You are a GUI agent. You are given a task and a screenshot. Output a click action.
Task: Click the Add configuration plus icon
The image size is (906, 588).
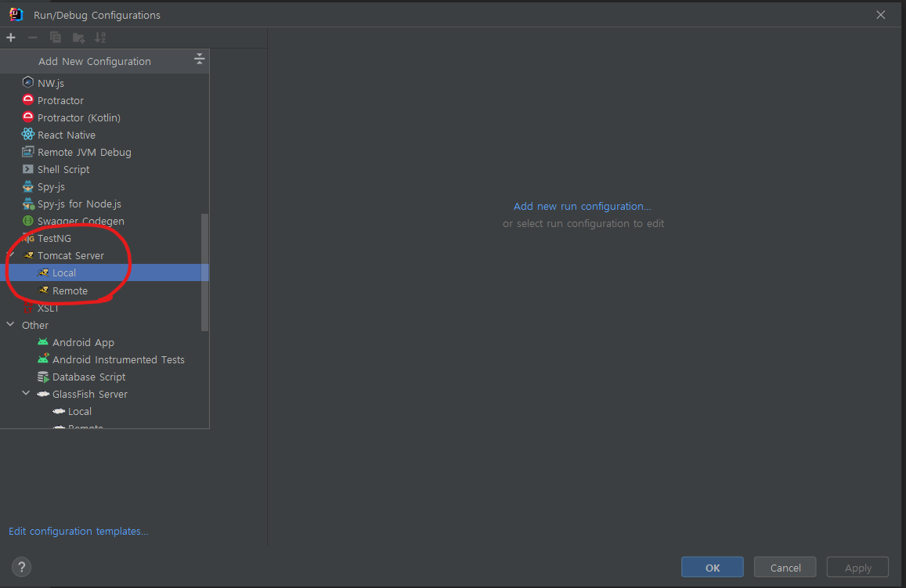[11, 38]
